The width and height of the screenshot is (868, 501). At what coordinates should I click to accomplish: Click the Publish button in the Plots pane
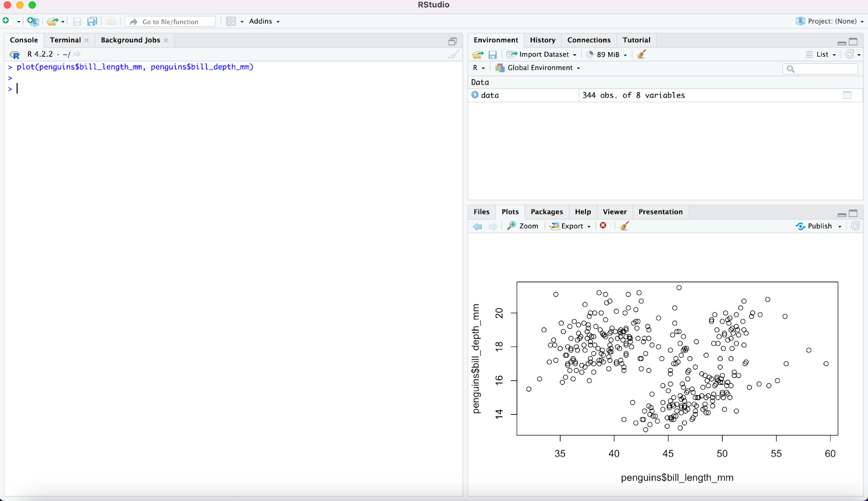click(x=817, y=226)
